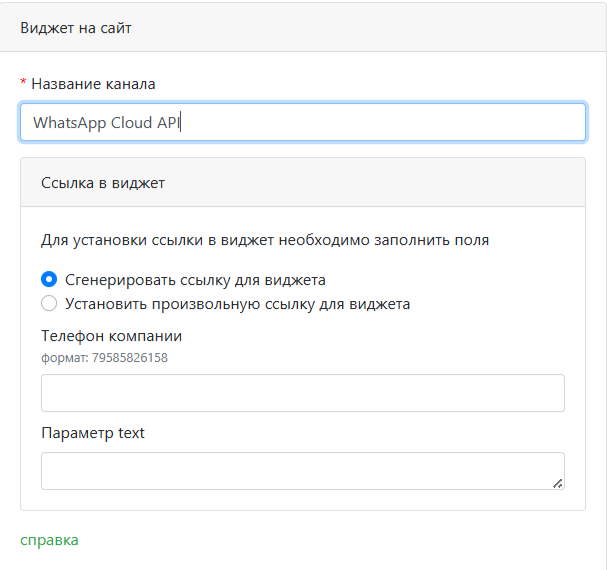This screenshot has width=607, height=570.
Task: Click into the "Телефон компании" input field
Action: click(x=302, y=393)
